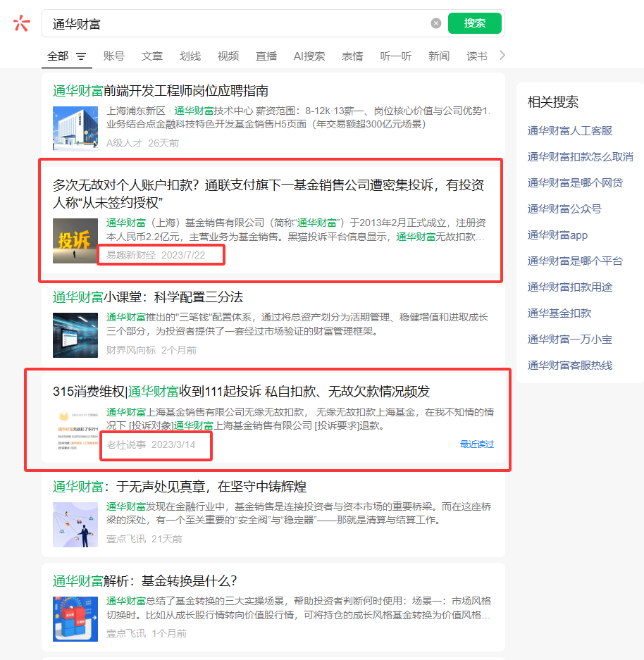Screen dimensions: 644x660
Task: Switch to the 表情 tab
Action: click(x=352, y=56)
